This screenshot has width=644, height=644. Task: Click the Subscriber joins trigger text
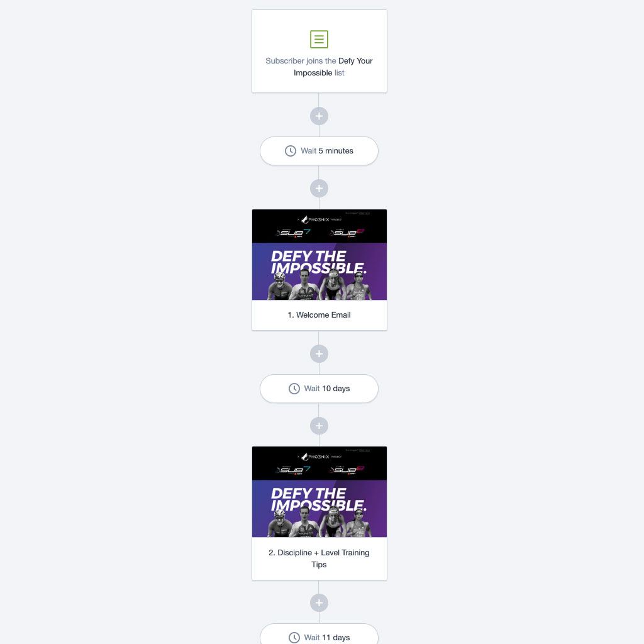point(301,61)
